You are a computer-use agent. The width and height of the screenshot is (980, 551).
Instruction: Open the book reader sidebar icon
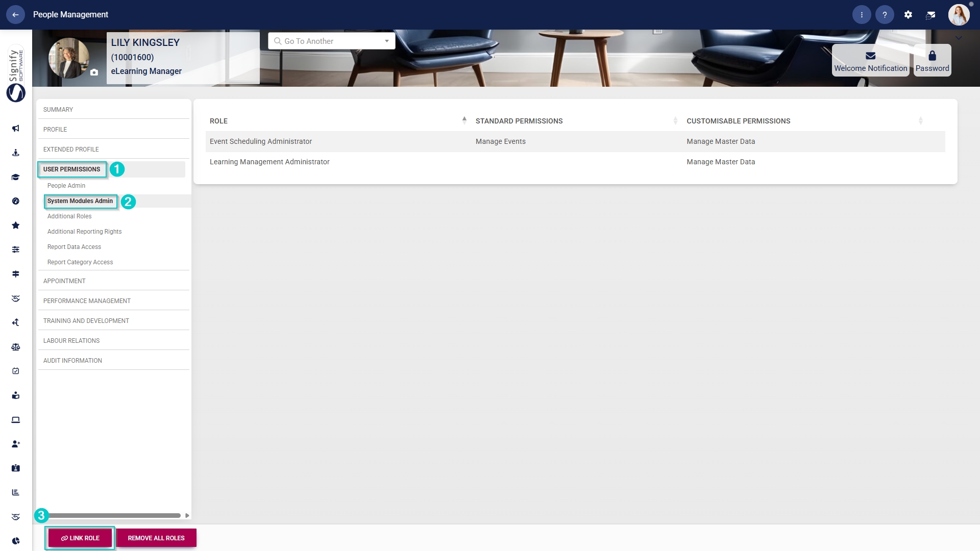point(16,395)
